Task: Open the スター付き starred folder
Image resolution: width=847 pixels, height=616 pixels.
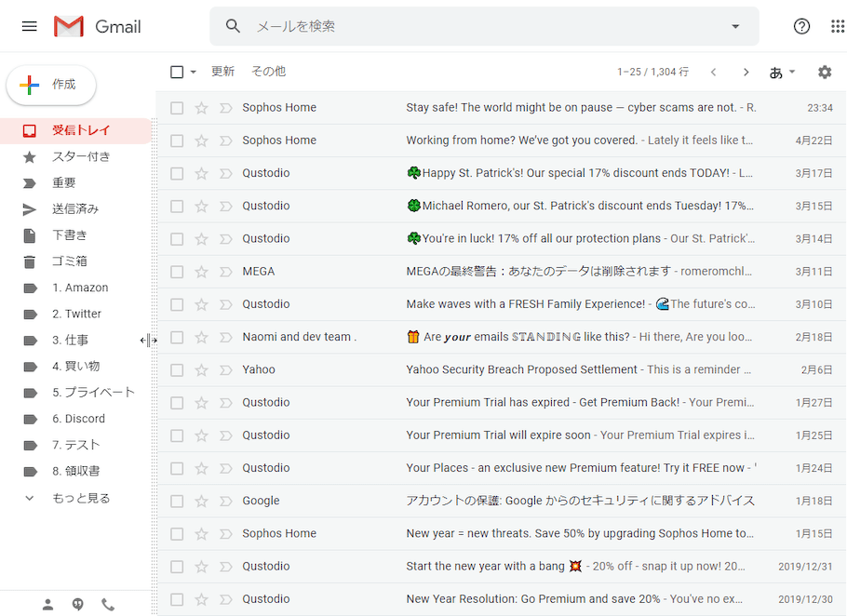Action: pyautogui.click(x=75, y=156)
